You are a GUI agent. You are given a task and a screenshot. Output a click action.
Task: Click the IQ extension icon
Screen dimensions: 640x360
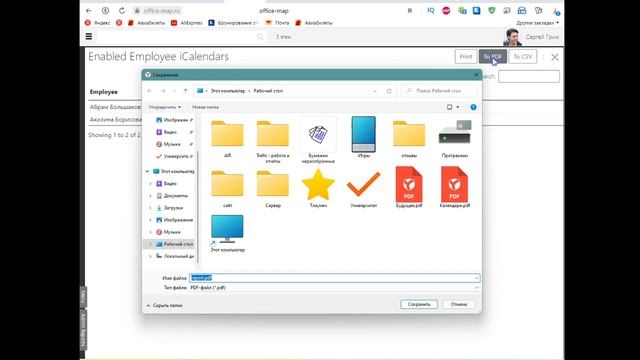(431, 11)
